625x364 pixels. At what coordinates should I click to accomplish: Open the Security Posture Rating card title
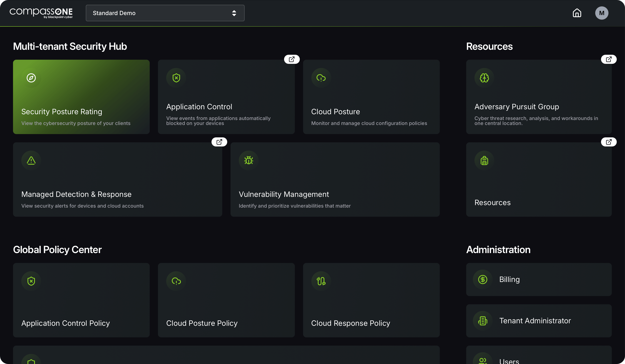pyautogui.click(x=62, y=112)
